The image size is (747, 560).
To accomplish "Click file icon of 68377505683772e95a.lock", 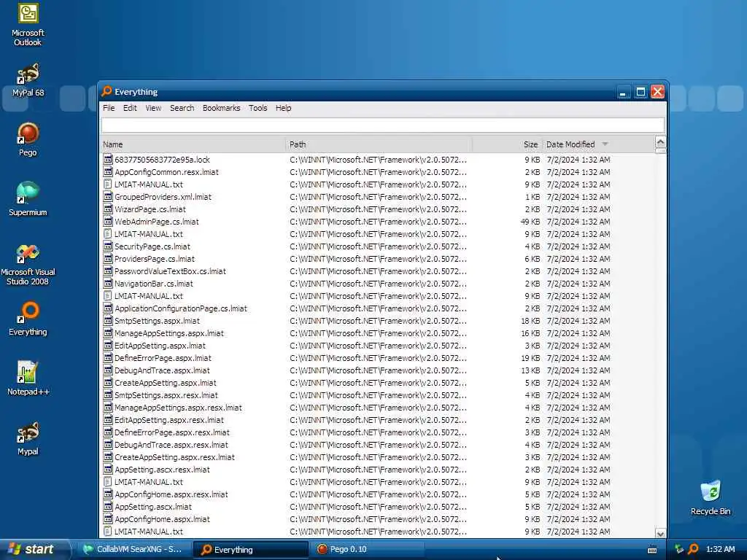I will [x=108, y=160].
